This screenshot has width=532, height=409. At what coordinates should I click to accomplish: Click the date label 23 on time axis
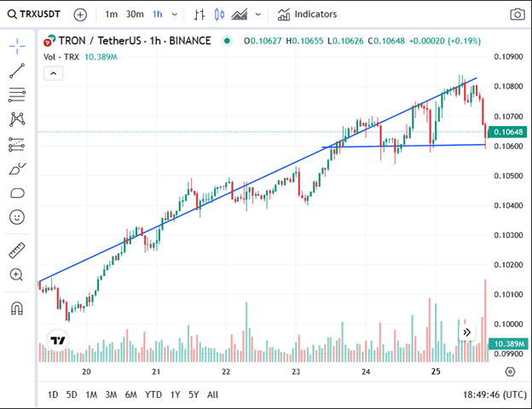296,372
